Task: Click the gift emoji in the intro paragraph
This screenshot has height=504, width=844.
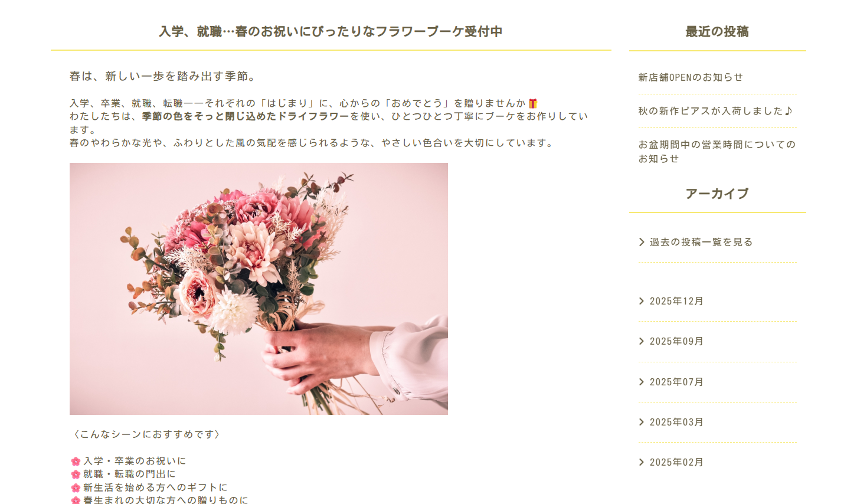Action: pos(533,103)
